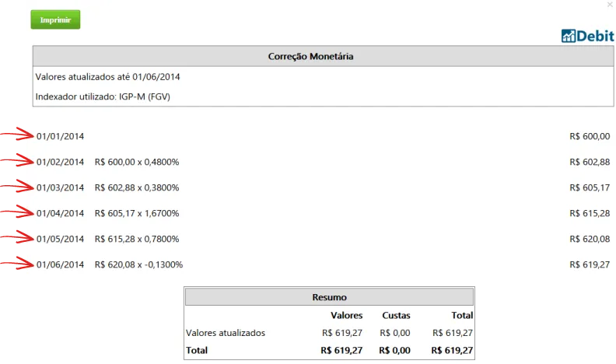616x364 pixels.
Task: Click the negative index row 'R$ 620,08 x -0,1300%'
Action: pos(138,264)
